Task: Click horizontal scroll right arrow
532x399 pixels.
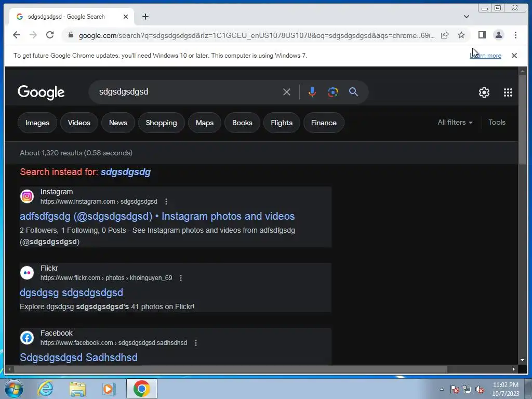Action: (x=514, y=369)
